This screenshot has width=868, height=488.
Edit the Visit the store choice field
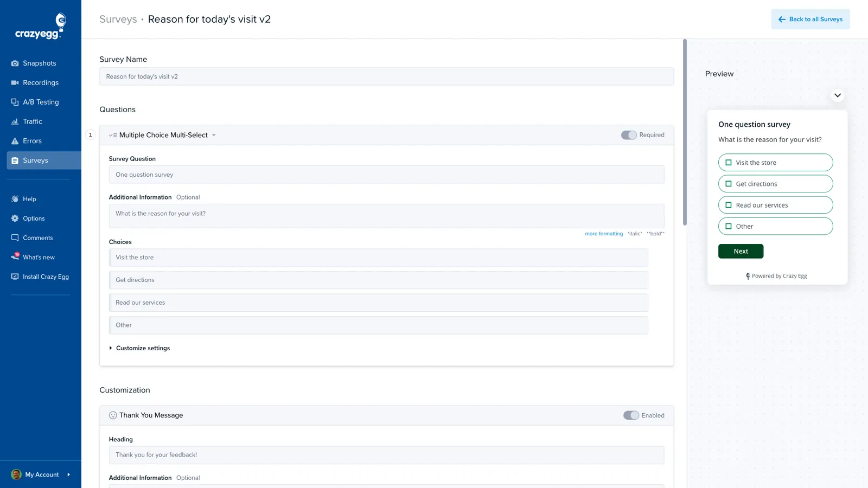pyautogui.click(x=379, y=258)
